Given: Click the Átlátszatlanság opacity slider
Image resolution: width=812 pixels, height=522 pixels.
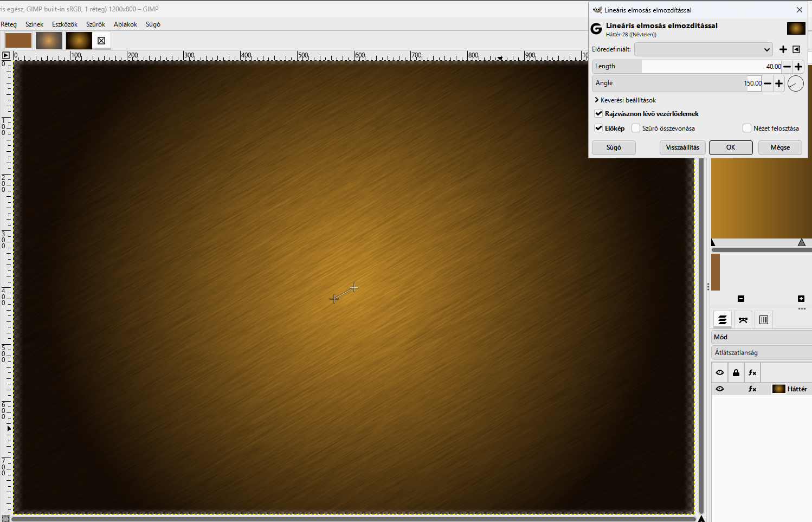Looking at the screenshot, I should (762, 352).
